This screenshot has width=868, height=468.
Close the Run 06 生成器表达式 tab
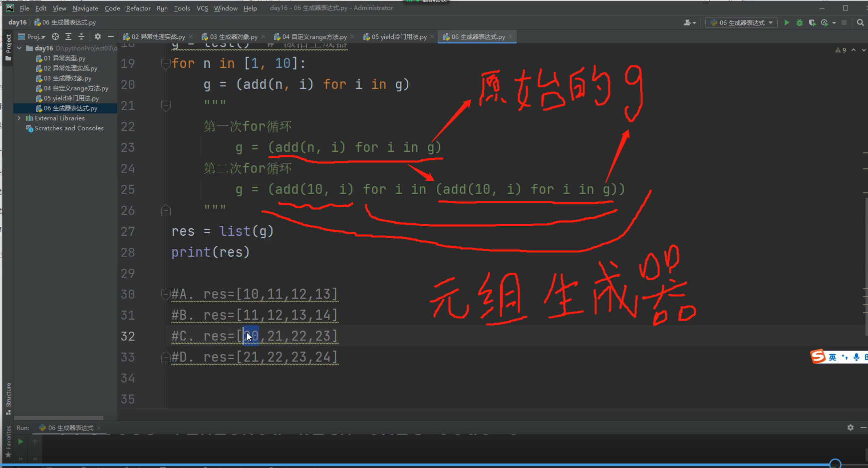click(99, 428)
